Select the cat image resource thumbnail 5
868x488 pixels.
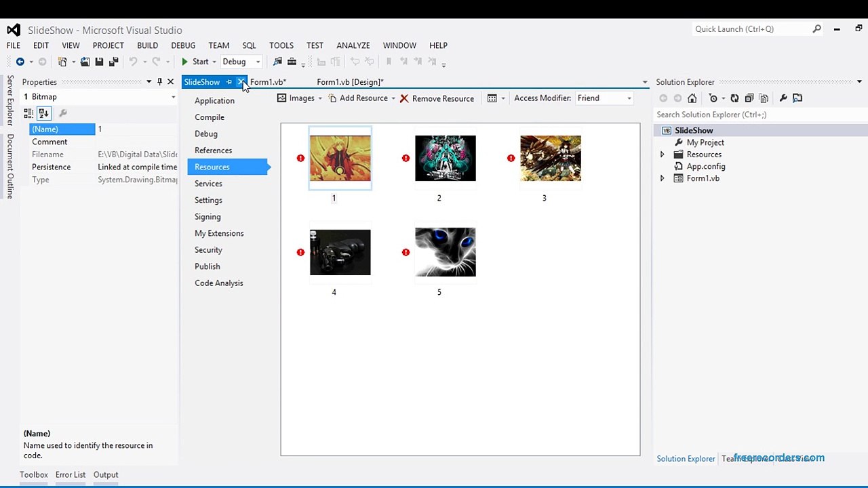click(446, 252)
